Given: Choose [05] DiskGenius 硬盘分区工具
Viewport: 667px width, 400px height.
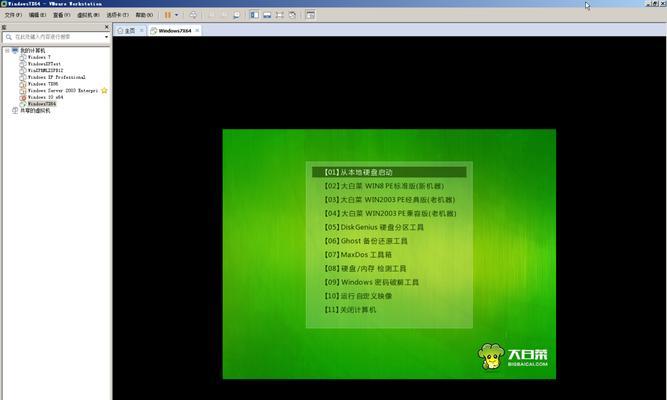Looking at the screenshot, I should tap(374, 227).
